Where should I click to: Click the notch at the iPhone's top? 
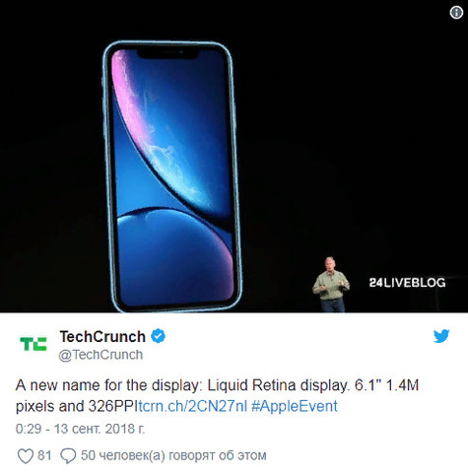(x=169, y=52)
